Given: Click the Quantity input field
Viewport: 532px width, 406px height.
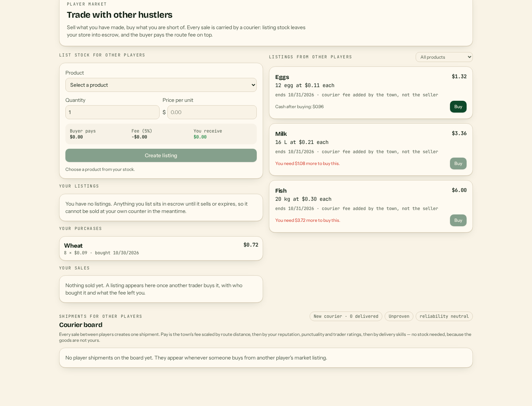Looking at the screenshot, I should pos(112,112).
